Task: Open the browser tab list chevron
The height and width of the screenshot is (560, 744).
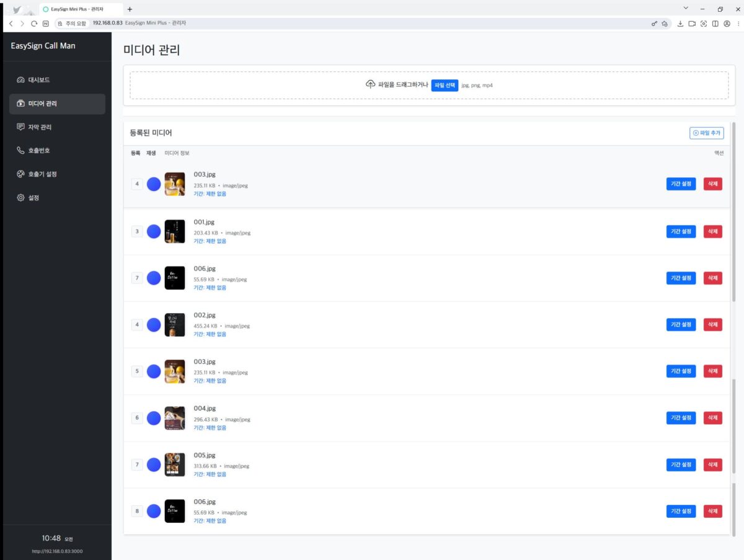Action: pos(686,9)
